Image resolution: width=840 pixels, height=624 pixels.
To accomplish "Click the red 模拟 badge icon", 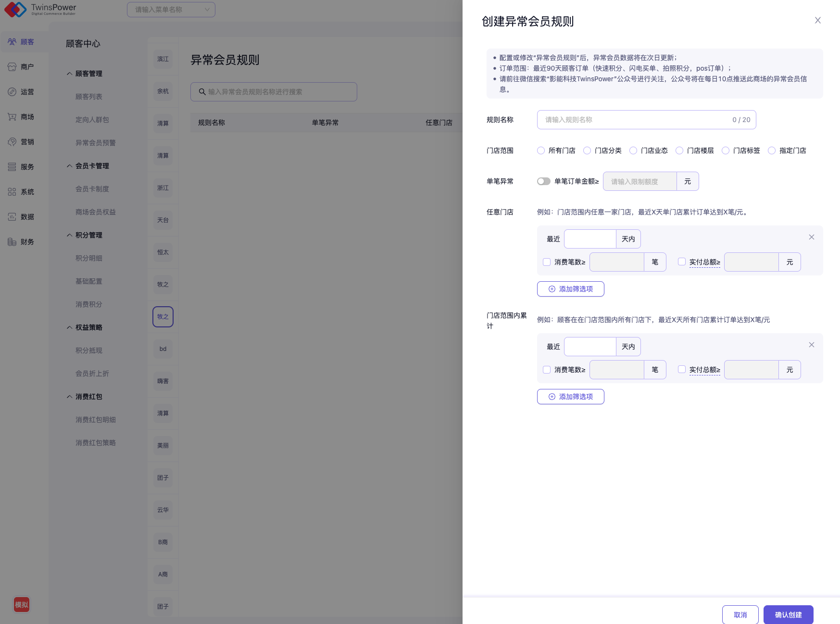I will pyautogui.click(x=22, y=604).
